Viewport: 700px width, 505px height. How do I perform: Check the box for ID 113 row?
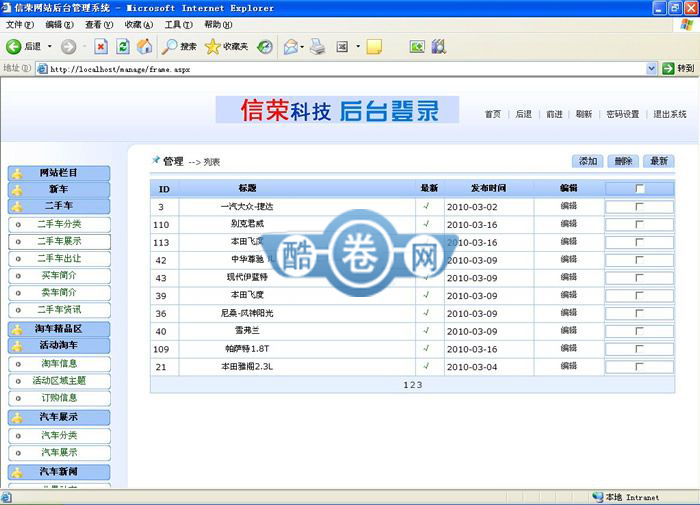[x=640, y=242]
